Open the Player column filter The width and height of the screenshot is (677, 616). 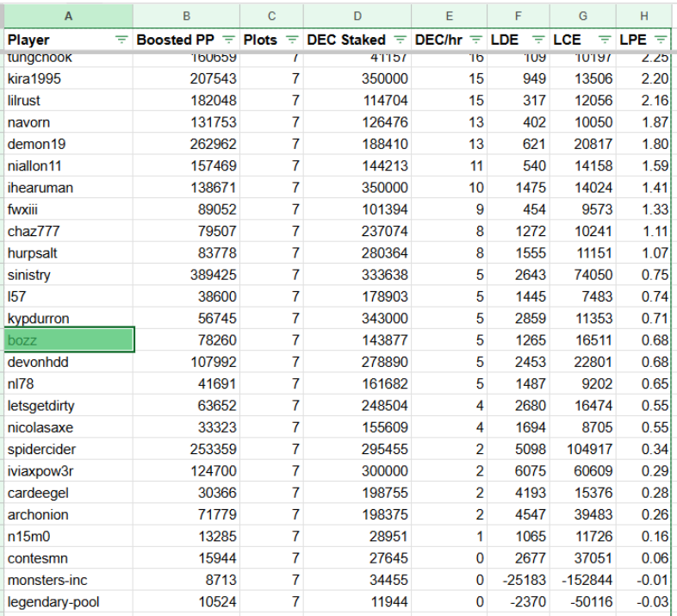tap(121, 40)
